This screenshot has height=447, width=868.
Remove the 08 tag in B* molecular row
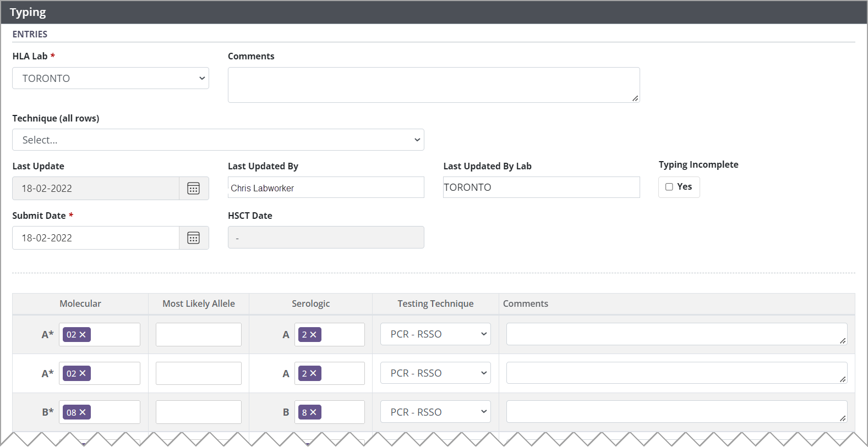(x=83, y=412)
